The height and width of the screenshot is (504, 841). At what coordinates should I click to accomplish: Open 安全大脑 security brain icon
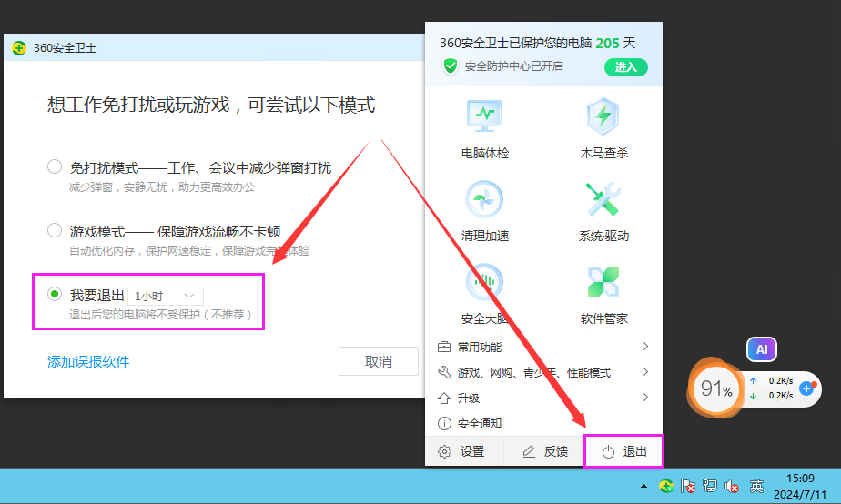point(484,282)
